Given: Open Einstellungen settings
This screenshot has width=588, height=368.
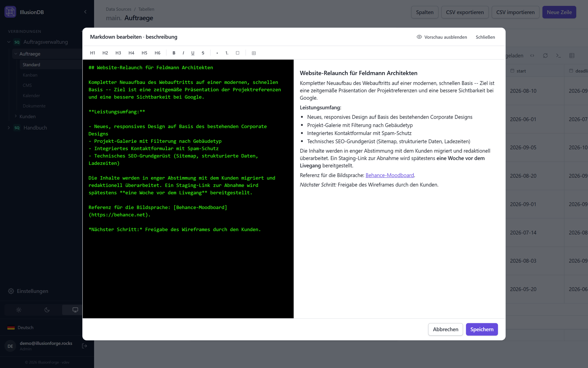Looking at the screenshot, I should click(x=28, y=291).
